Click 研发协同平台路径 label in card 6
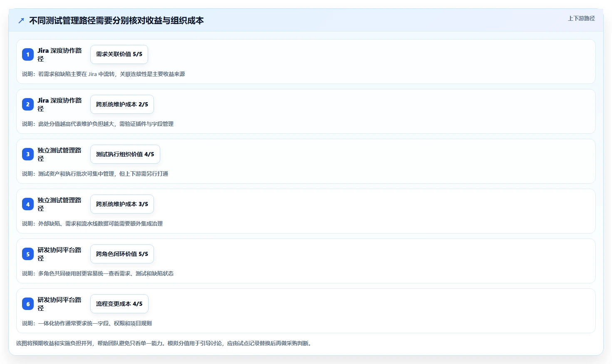The width and height of the screenshot is (612, 364). click(59, 304)
